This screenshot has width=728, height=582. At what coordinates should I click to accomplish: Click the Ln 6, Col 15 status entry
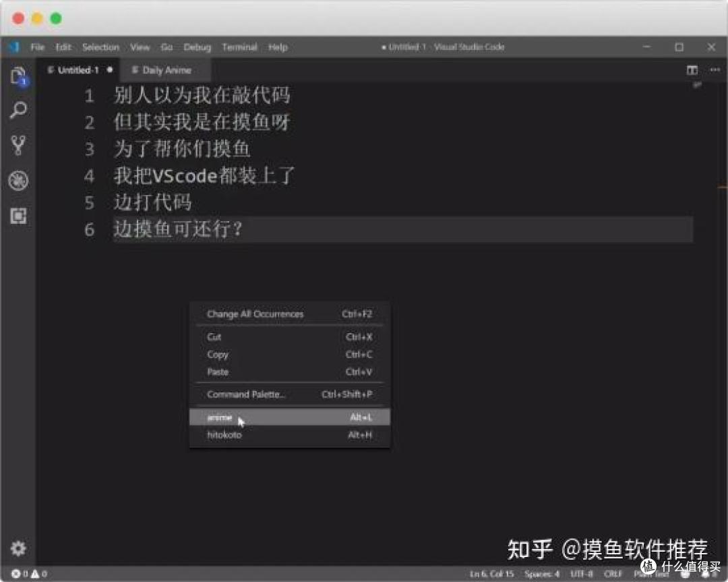(x=491, y=574)
